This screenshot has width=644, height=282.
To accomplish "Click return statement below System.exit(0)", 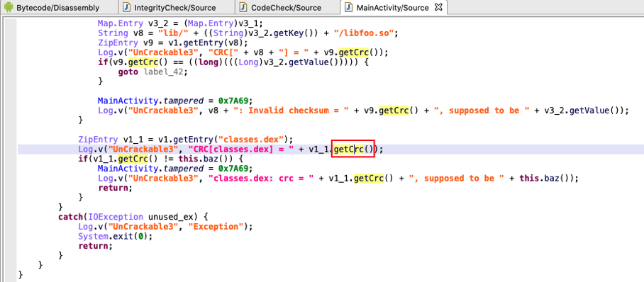I will click(x=95, y=246).
